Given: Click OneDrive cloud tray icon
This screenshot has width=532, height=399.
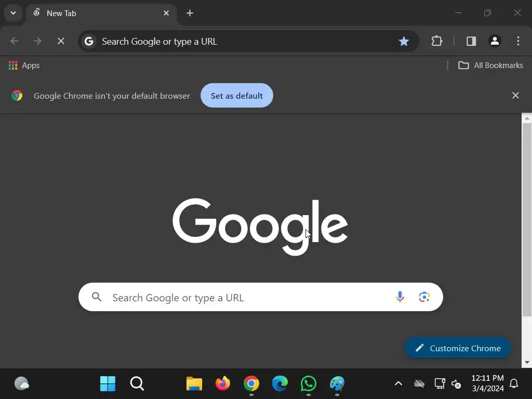Looking at the screenshot, I should click(419, 384).
